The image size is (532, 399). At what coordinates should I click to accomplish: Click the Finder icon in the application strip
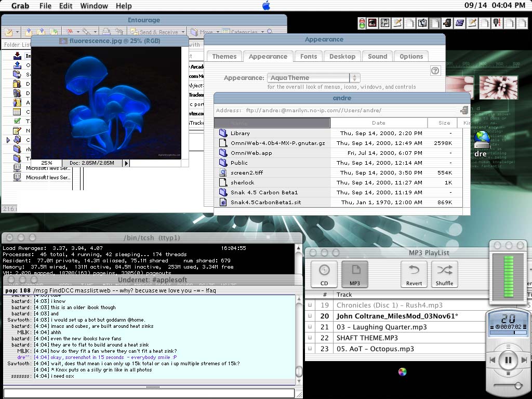pyautogui.click(x=422, y=23)
